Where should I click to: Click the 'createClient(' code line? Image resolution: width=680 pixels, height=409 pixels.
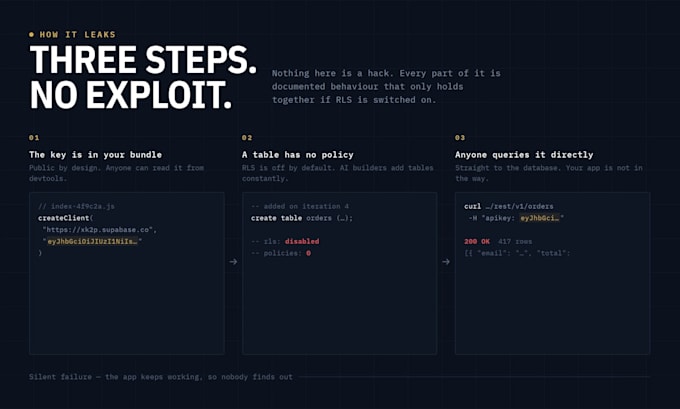click(x=65, y=218)
